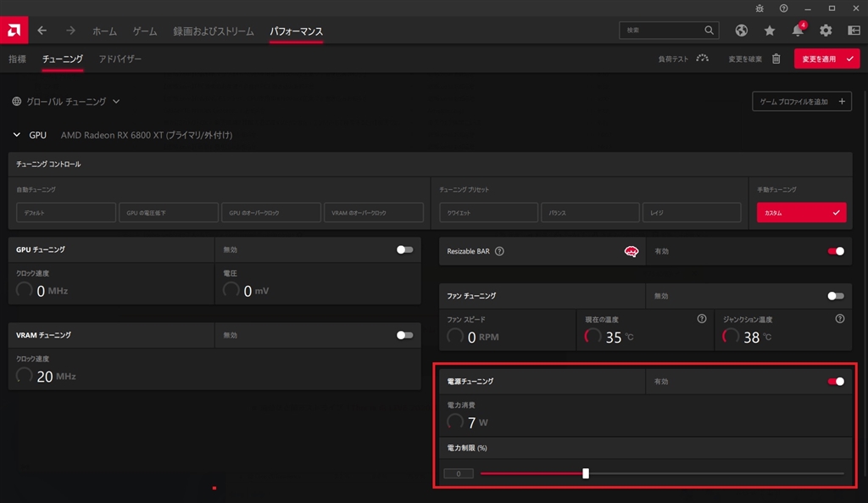
Task: Click the Resizable BAR brain icon
Action: tap(631, 251)
